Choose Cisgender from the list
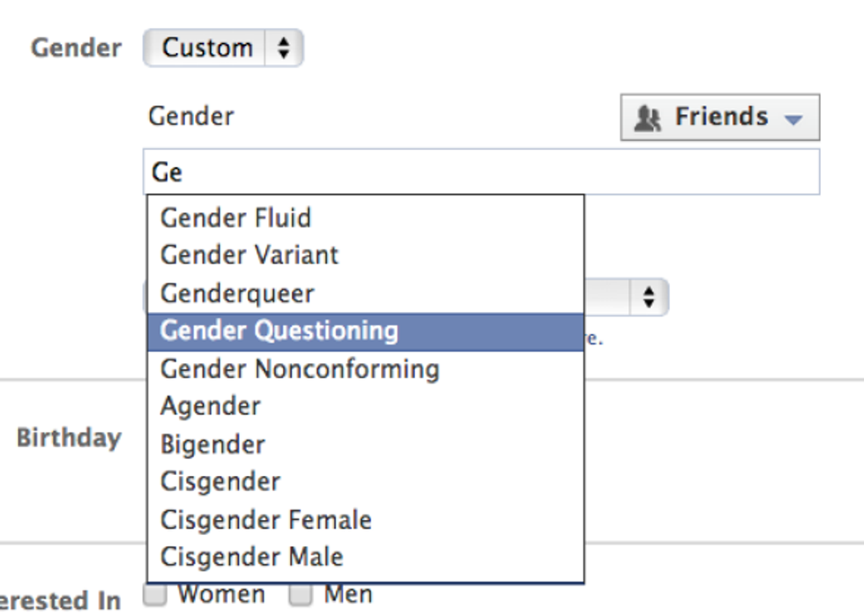The height and width of the screenshot is (616, 864). click(220, 482)
